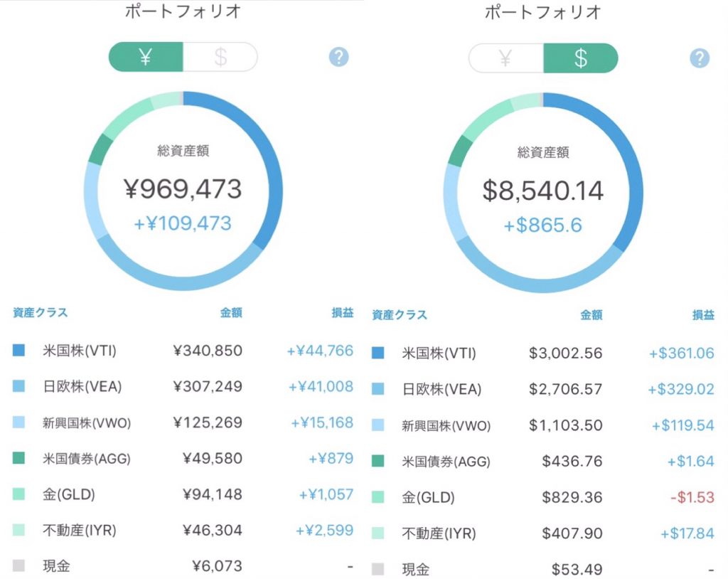Sort by the 損益 column header
The image size is (728, 579).
pyautogui.click(x=341, y=312)
